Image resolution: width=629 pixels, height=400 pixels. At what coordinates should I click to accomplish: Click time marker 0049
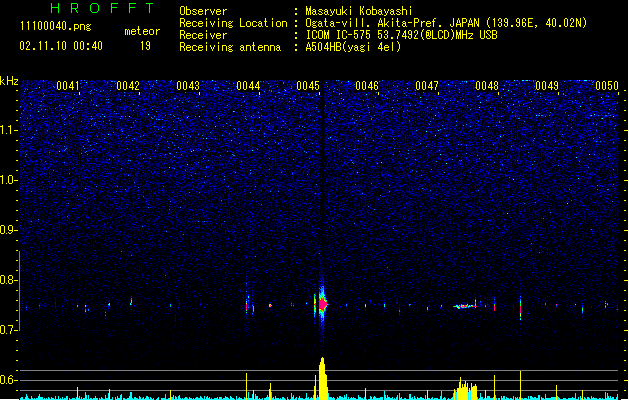pyautogui.click(x=547, y=86)
